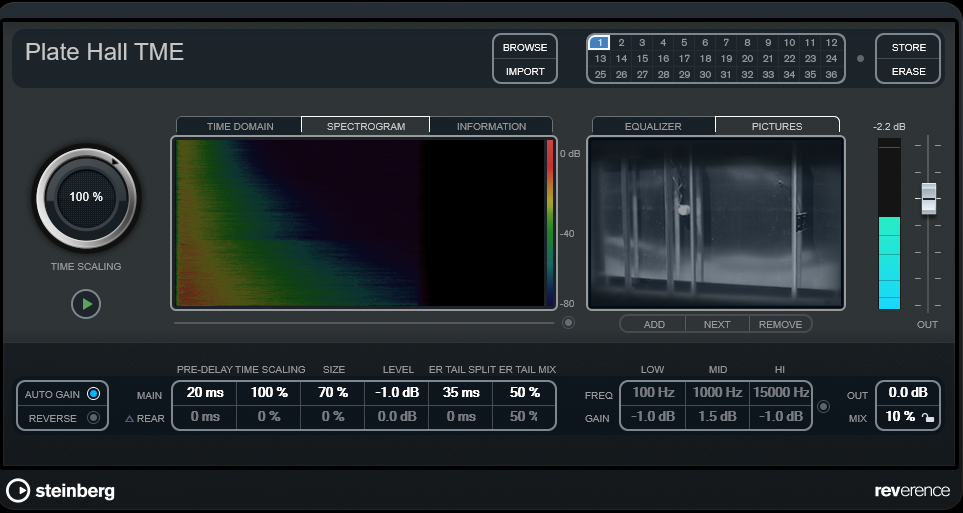Viewport: 963px width, 513px height.
Task: Click the Main Pre-Delay 20 ms field
Action: coord(205,393)
